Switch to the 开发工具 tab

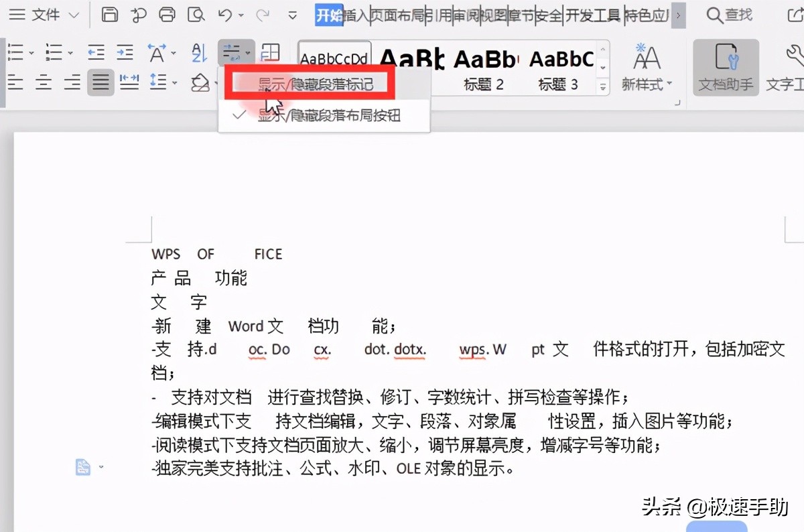[592, 15]
